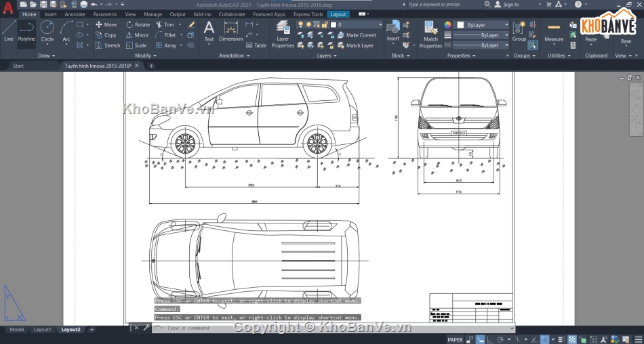644x344 pixels.
Task: Select the Line tool
Action: pyautogui.click(x=9, y=32)
